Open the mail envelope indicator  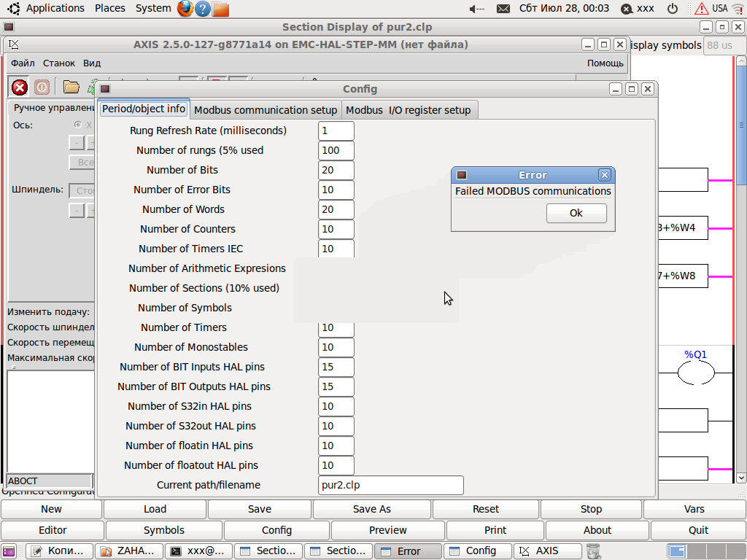tap(503, 9)
